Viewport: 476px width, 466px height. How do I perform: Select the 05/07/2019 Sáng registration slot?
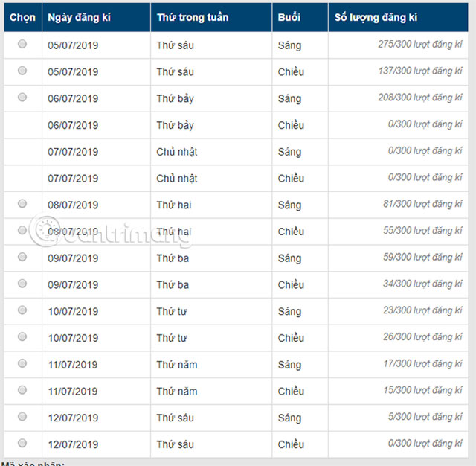point(22,44)
